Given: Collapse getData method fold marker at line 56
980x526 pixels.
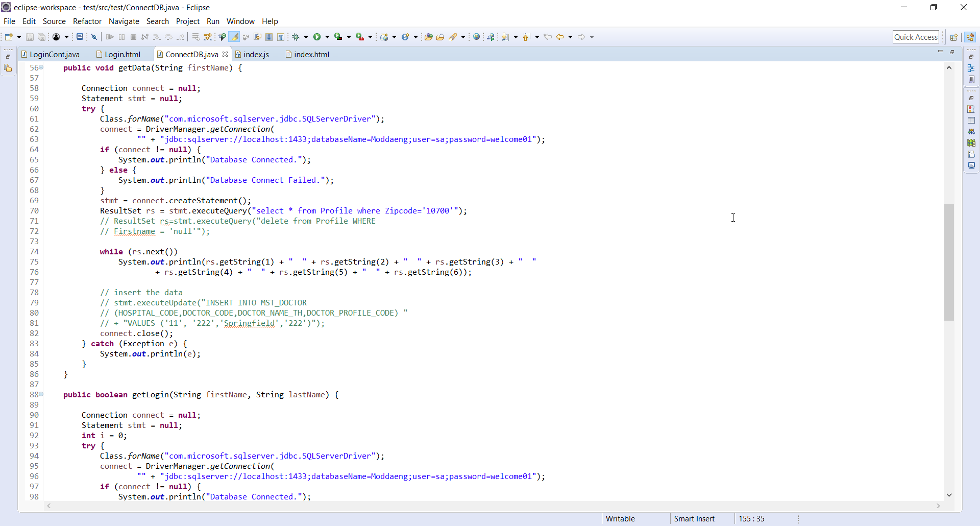Looking at the screenshot, I should (41, 67).
